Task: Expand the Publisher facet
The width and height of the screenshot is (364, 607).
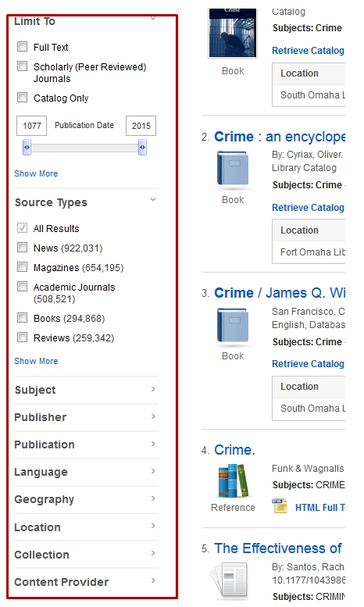Action: [x=86, y=417]
